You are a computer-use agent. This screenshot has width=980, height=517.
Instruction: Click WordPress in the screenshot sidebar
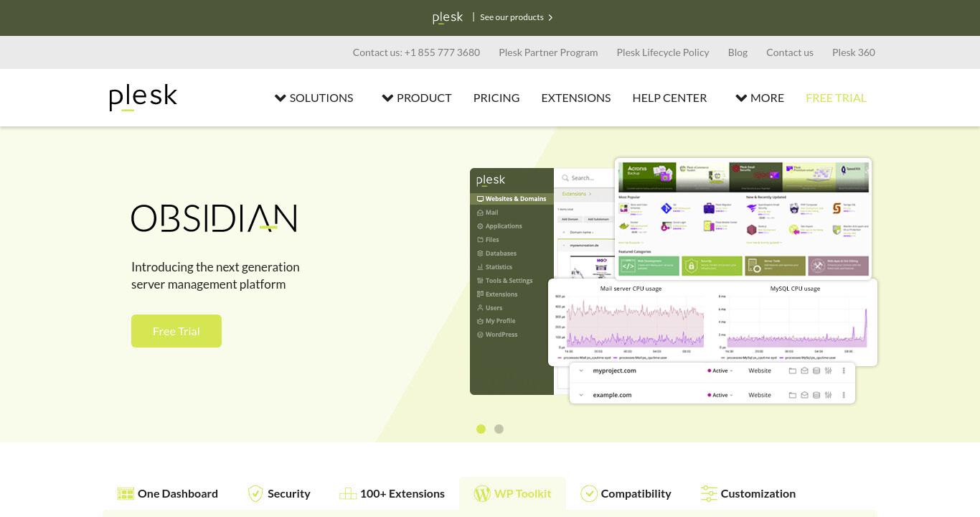tap(497, 335)
